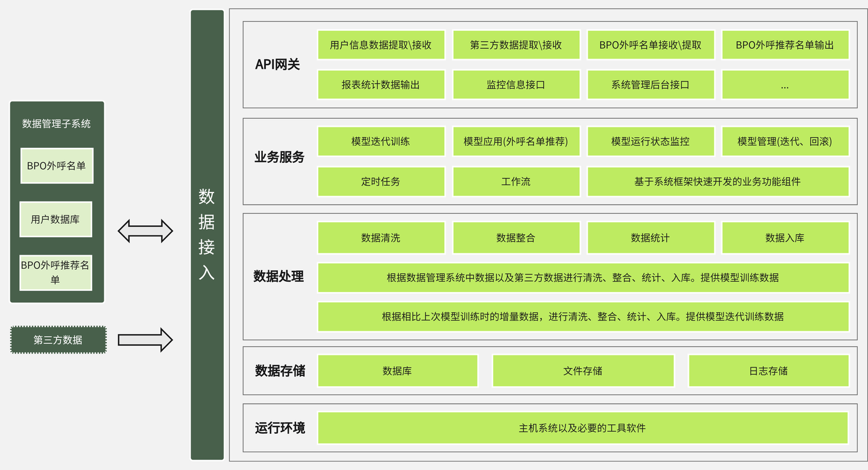Expand the 数据管理子系统 panel
This screenshot has width=868, height=470.
tap(57, 123)
